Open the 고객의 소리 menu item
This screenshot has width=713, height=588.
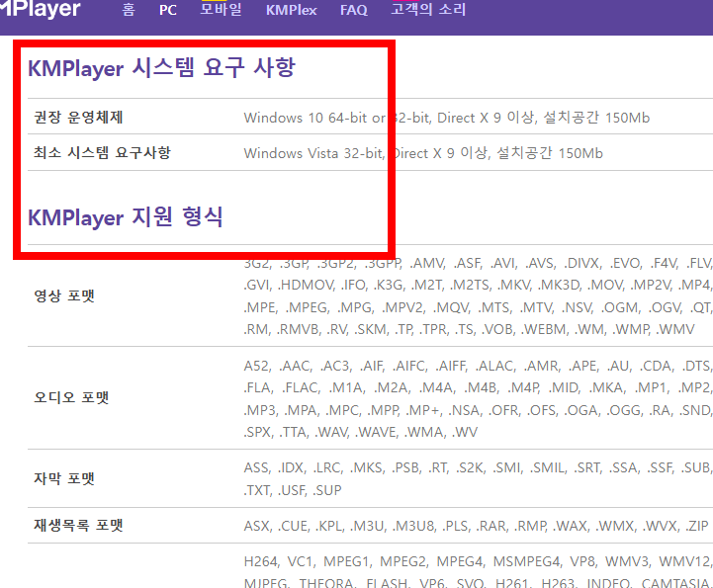point(428,10)
